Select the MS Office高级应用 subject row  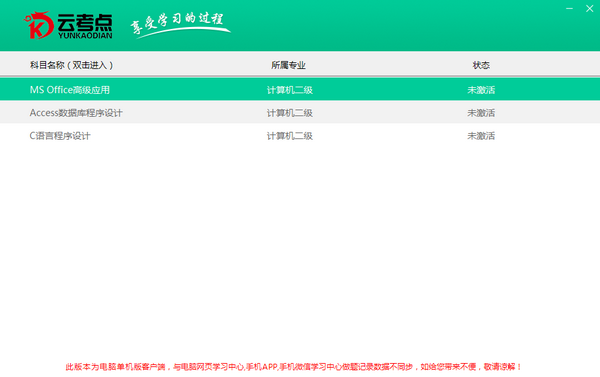tap(300, 90)
